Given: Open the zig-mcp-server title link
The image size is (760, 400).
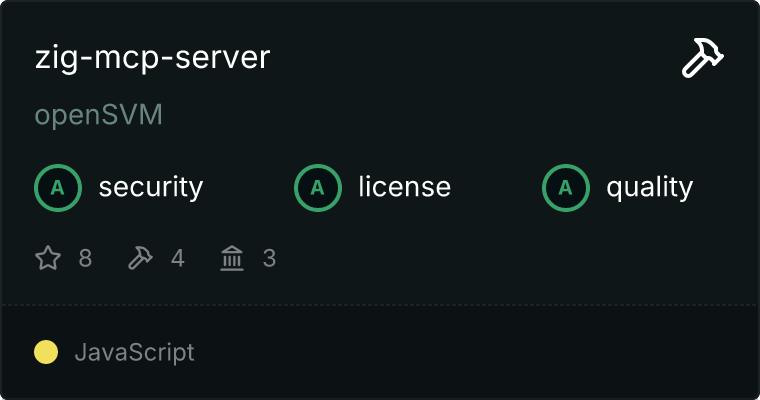Looking at the screenshot, I should 152,58.
